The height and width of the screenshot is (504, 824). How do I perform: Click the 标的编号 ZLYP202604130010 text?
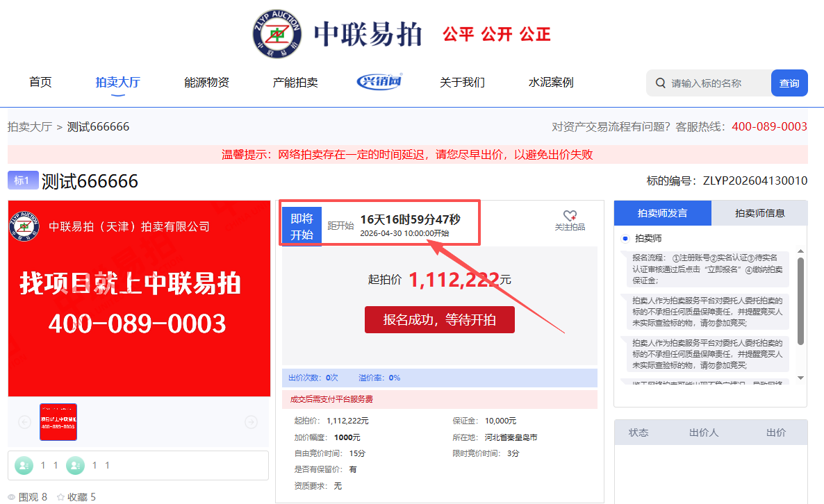click(x=727, y=180)
